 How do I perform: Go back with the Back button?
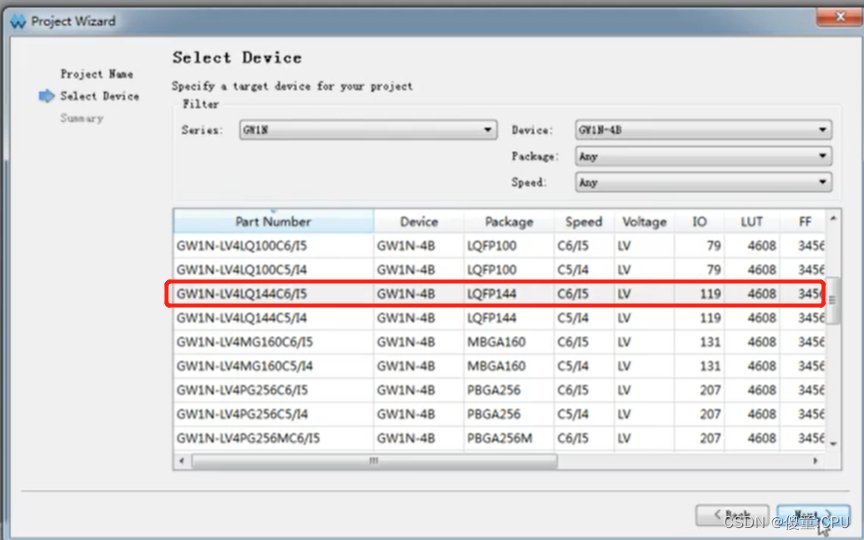click(732, 516)
